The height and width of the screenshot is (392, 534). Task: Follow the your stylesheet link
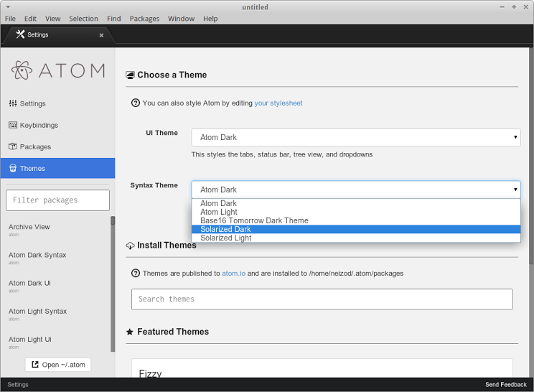278,103
